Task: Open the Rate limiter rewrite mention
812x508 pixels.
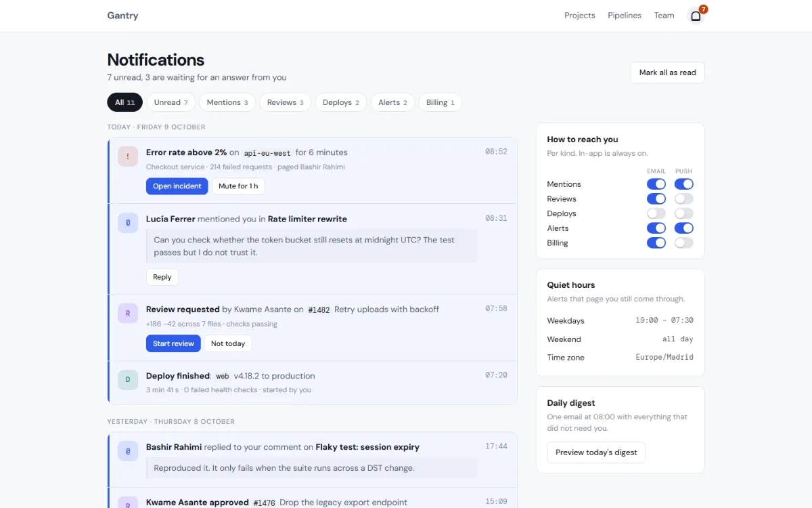Action: pyautogui.click(x=307, y=219)
